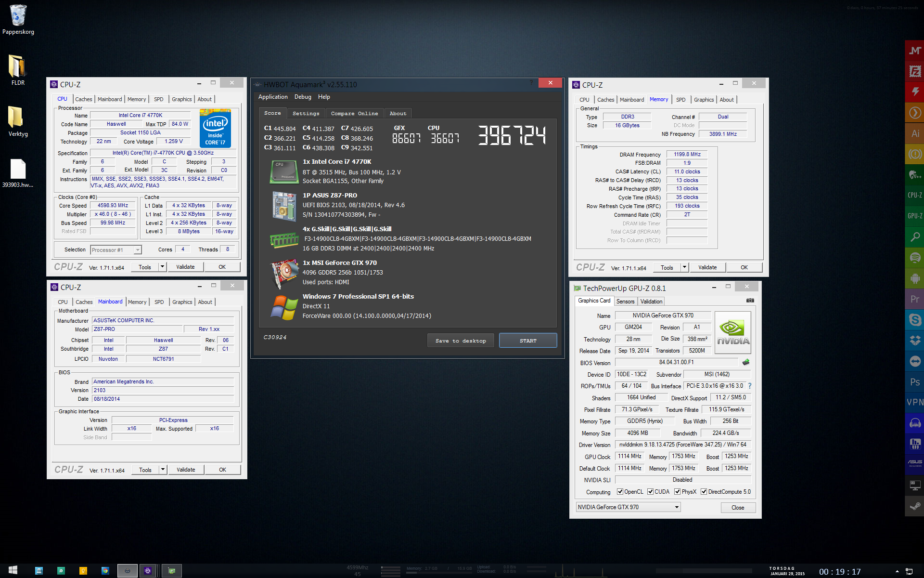924x578 pixels.
Task: Switch to the GPU-Z taskbar button
Action: coord(172,571)
